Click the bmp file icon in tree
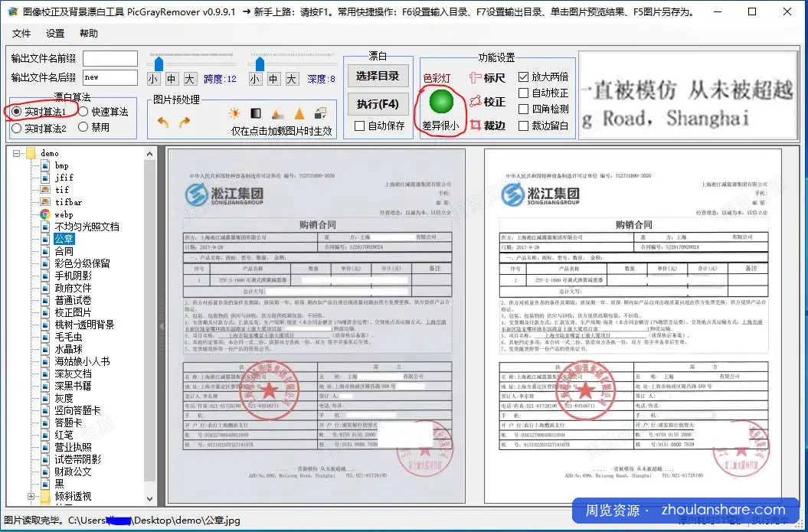This screenshot has width=808, height=532. tap(46, 165)
